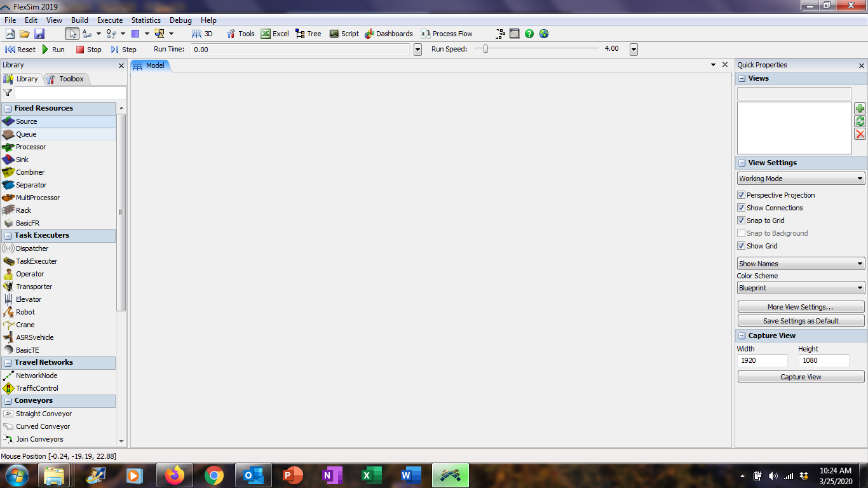The width and height of the screenshot is (868, 488).
Task: Select the Dispatcher library object
Action: pyautogui.click(x=58, y=248)
